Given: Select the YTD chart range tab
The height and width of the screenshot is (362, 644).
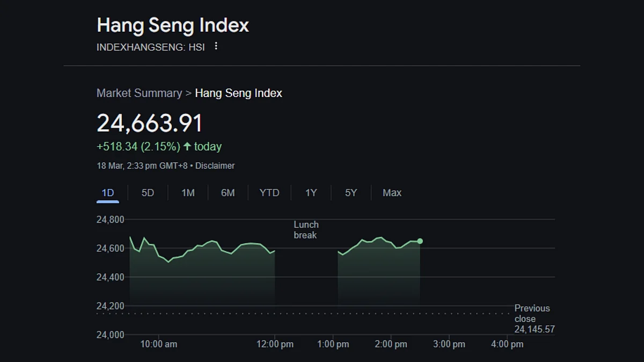Looking at the screenshot, I should point(269,193).
